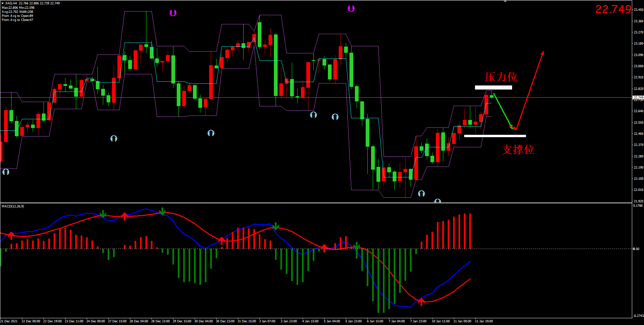644x325 pixels.
Task: Click the magenta down arrow near 29 Dec
Action: coord(173,13)
